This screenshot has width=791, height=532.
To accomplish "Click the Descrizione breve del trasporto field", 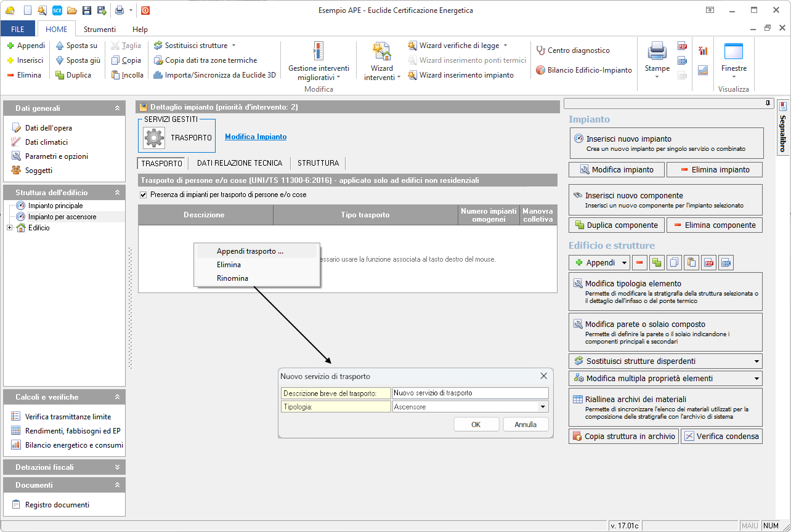I will click(470, 393).
